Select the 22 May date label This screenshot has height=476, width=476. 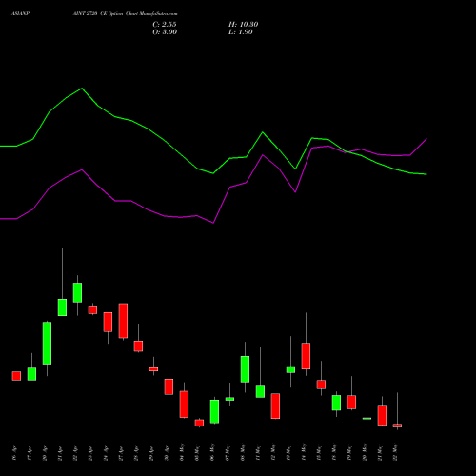coord(395,453)
